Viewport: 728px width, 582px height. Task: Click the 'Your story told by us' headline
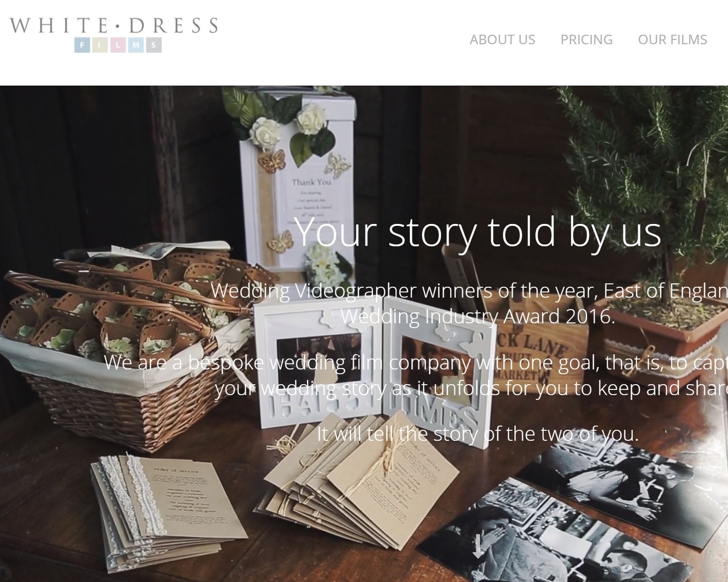click(x=478, y=232)
